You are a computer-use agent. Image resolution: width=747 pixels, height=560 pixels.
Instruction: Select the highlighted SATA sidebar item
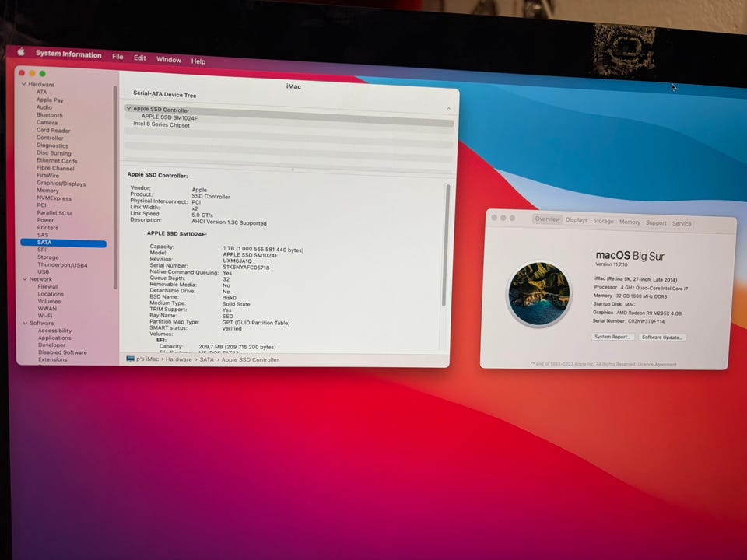63,243
